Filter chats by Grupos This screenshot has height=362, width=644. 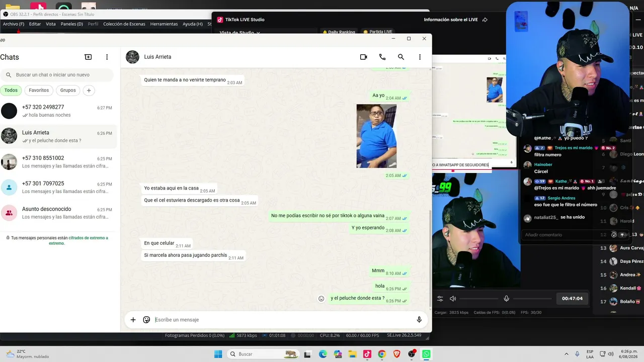(x=68, y=90)
